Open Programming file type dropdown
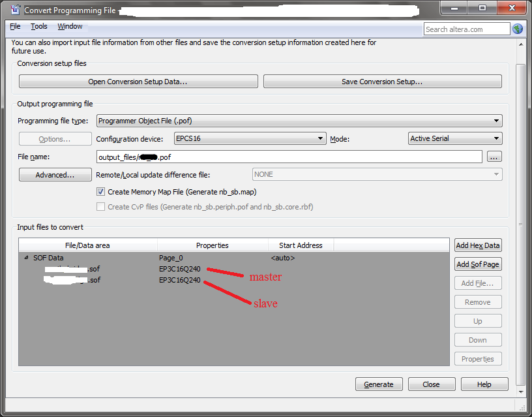The image size is (532, 417). point(299,121)
